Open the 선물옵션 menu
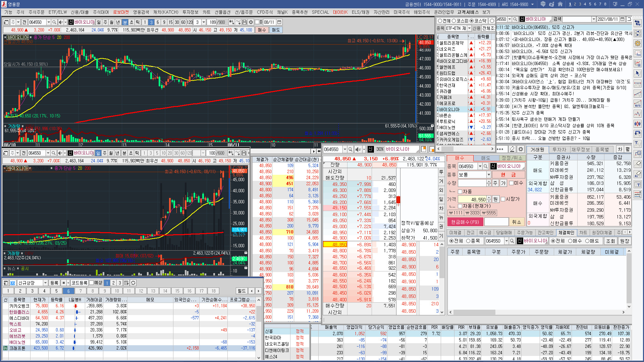Screen dimensions: 644x362 tap(223, 12)
